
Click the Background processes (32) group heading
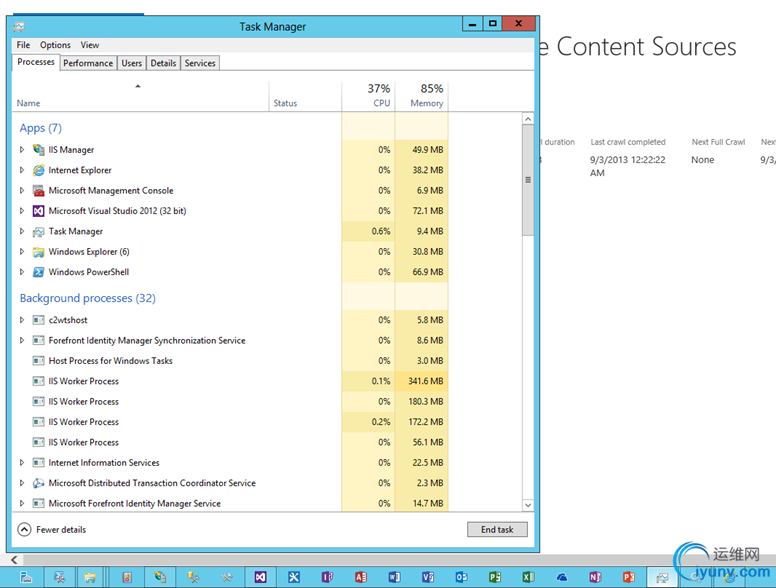pos(88,298)
